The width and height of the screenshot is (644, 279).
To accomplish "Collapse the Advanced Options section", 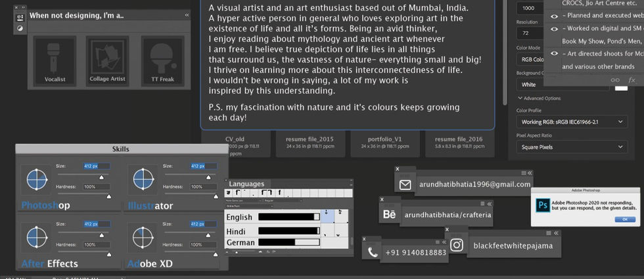I will pyautogui.click(x=520, y=98).
